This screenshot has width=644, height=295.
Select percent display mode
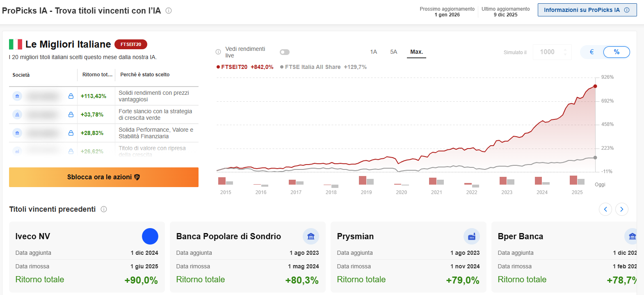pos(616,52)
